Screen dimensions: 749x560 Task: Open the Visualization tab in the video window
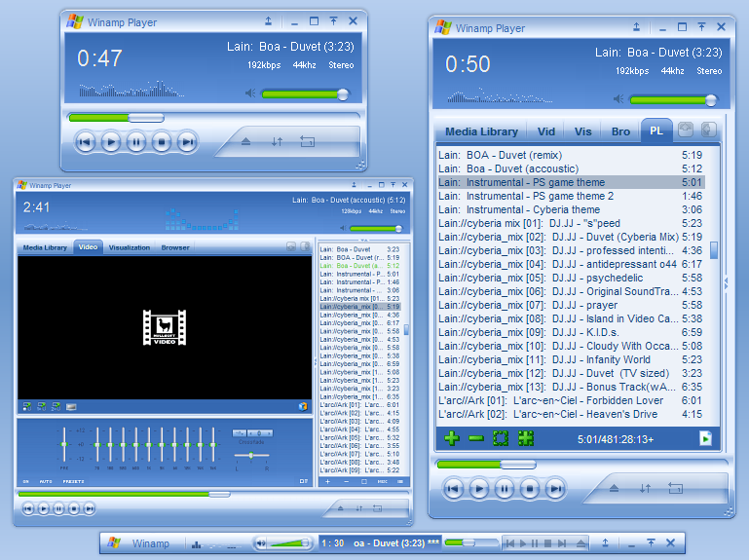129,247
